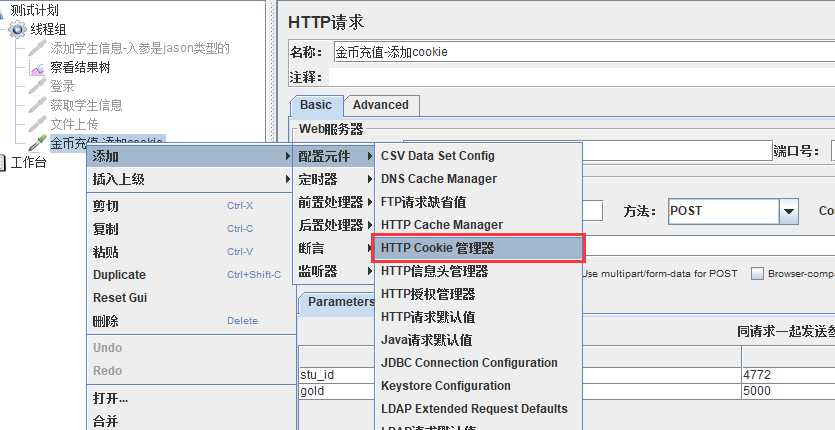Select 添加学生信息-入参是jason类型的 tree node

tap(140, 48)
